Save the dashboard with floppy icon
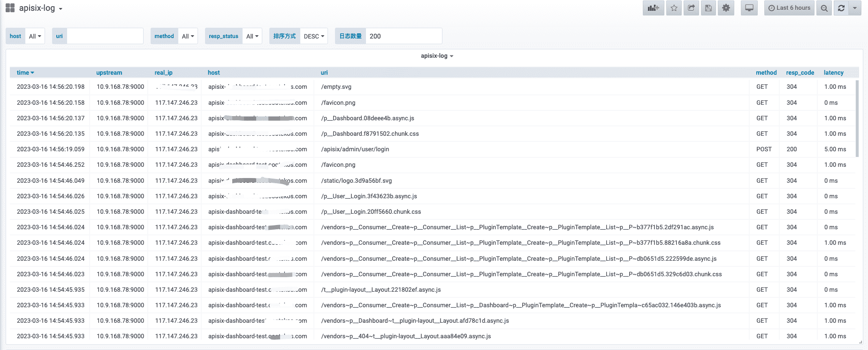This screenshot has width=868, height=350. [x=708, y=8]
